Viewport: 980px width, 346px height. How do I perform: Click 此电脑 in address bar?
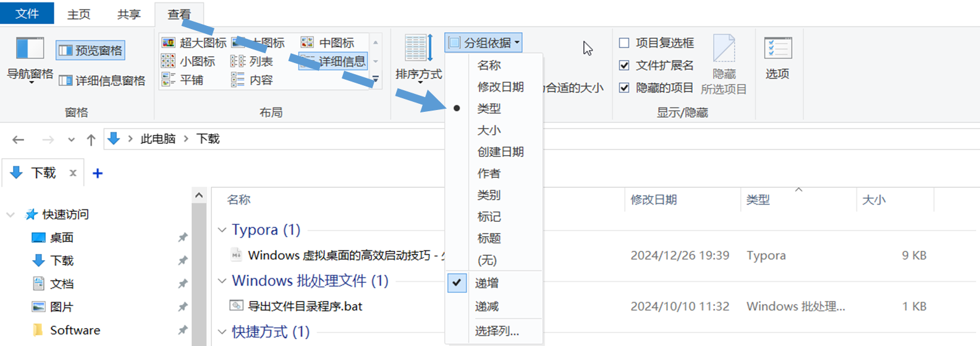click(158, 139)
